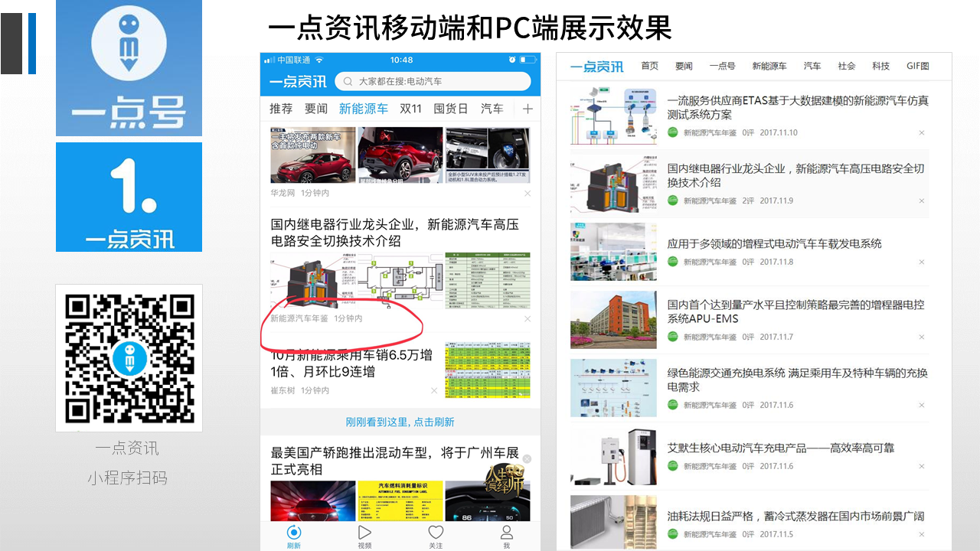Dismiss the 2017.11.9 PC article with X
Screen dimensions: 980x551
point(922,201)
